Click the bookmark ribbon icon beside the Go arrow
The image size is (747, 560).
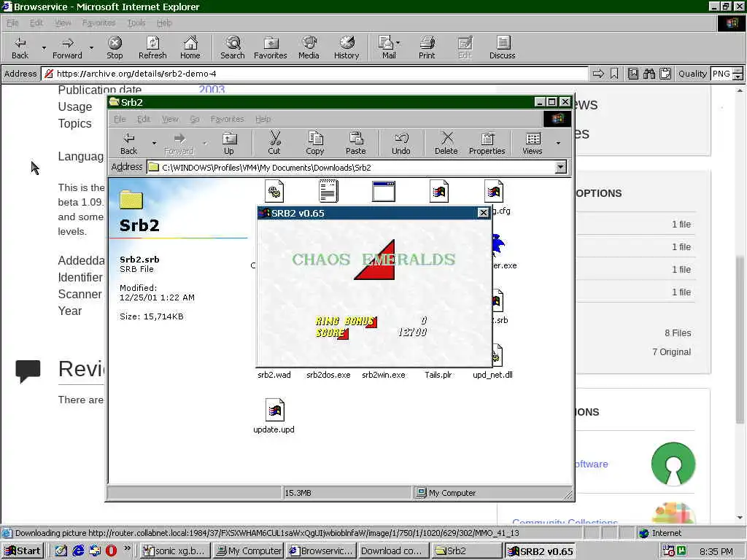[614, 74]
